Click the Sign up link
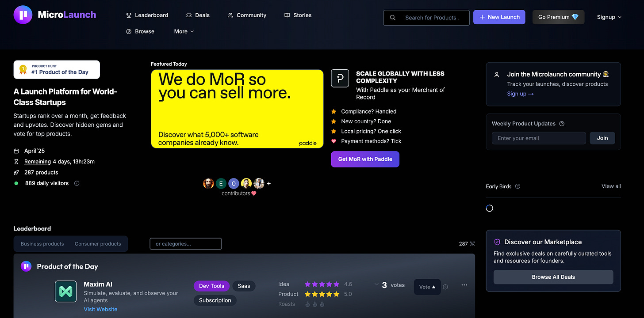 point(520,94)
